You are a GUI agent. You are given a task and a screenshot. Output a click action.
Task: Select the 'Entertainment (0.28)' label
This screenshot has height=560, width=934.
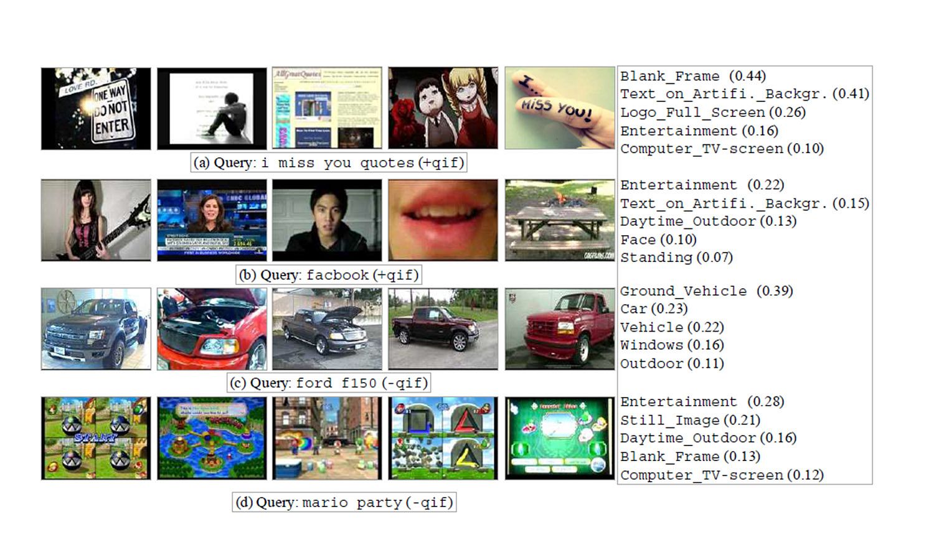point(702,401)
